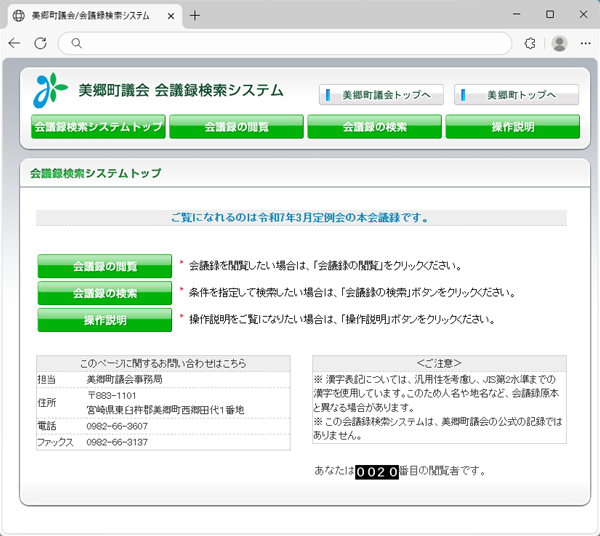Maximize the browser window
The height and width of the screenshot is (536, 600).
550,14
